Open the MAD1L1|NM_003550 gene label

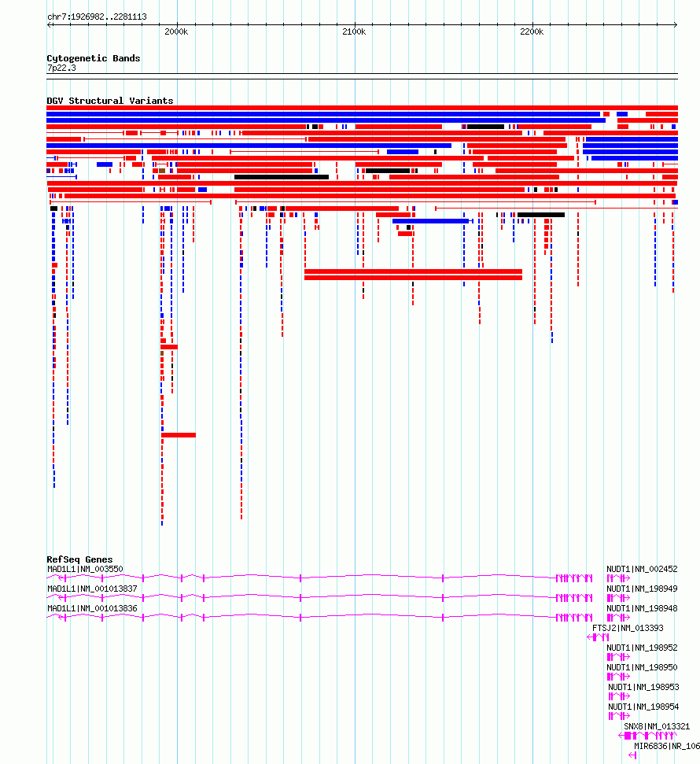85,569
